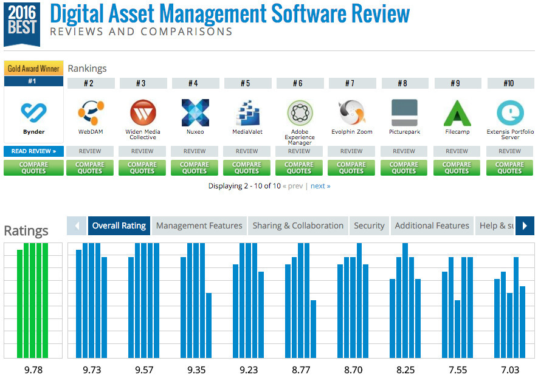This screenshot has width=538, height=392.
Task: Click the « prev pagination link
Action: tap(292, 186)
